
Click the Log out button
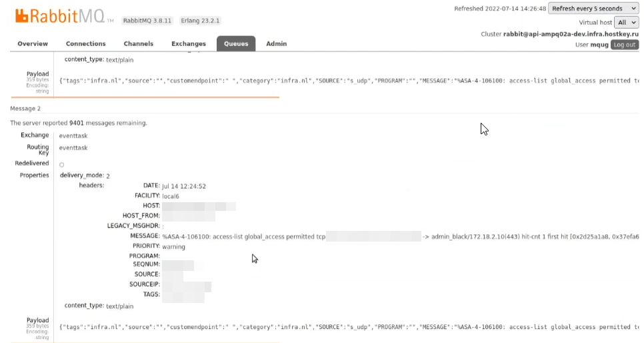624,45
